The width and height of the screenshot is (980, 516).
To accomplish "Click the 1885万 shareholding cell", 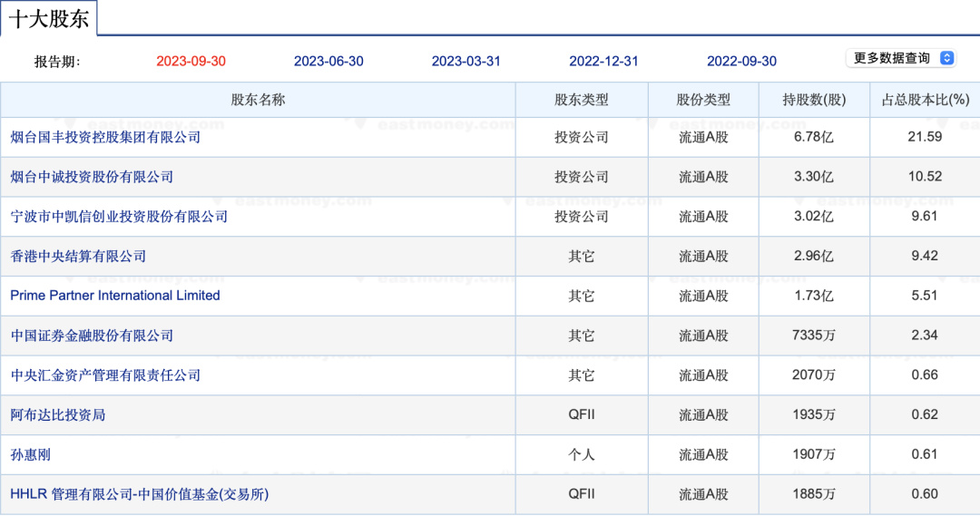I will [814, 494].
